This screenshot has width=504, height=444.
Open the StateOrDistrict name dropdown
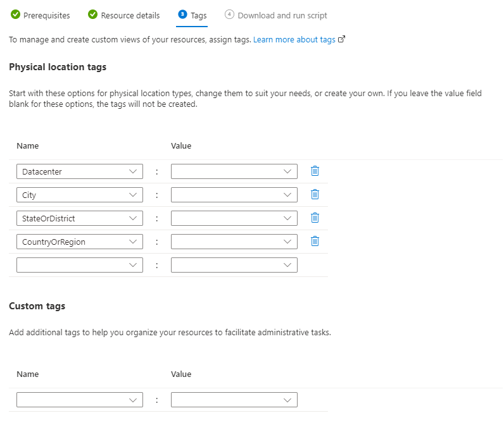(x=132, y=218)
